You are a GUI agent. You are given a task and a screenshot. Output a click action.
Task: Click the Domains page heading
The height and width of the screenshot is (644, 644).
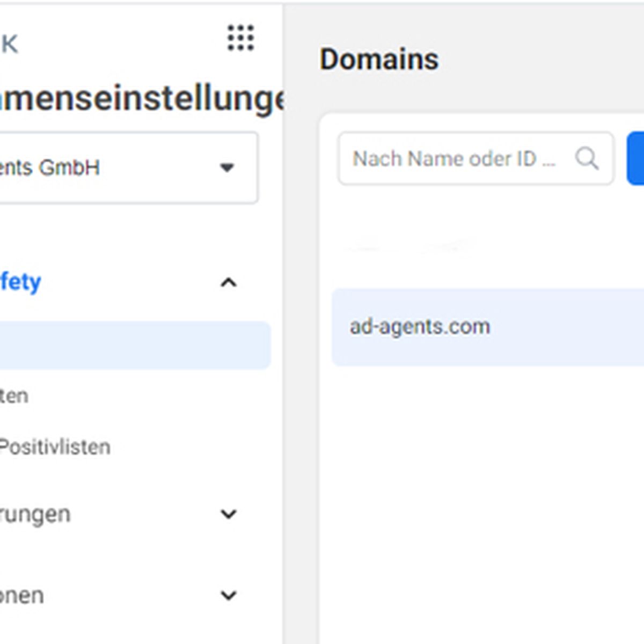[379, 59]
